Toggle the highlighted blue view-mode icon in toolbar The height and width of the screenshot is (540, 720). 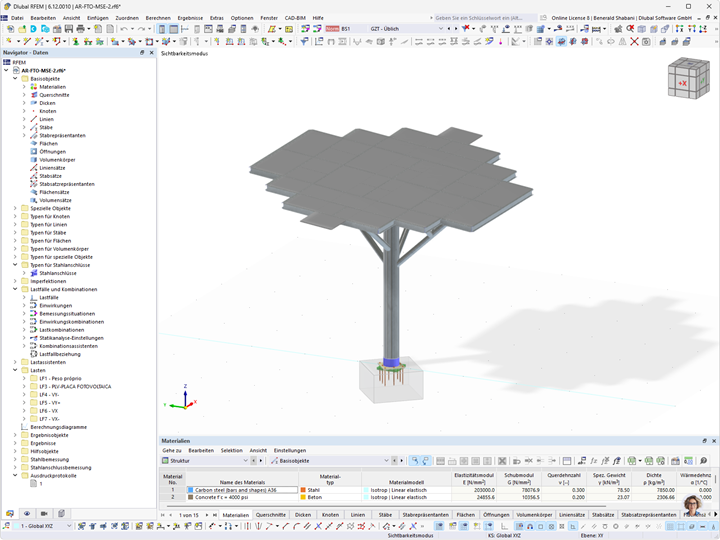(561, 42)
